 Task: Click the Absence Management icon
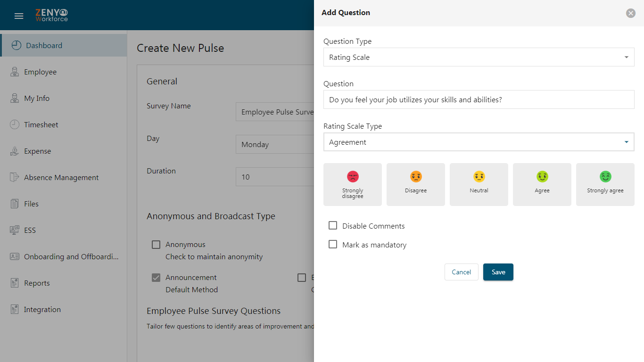coord(15,177)
